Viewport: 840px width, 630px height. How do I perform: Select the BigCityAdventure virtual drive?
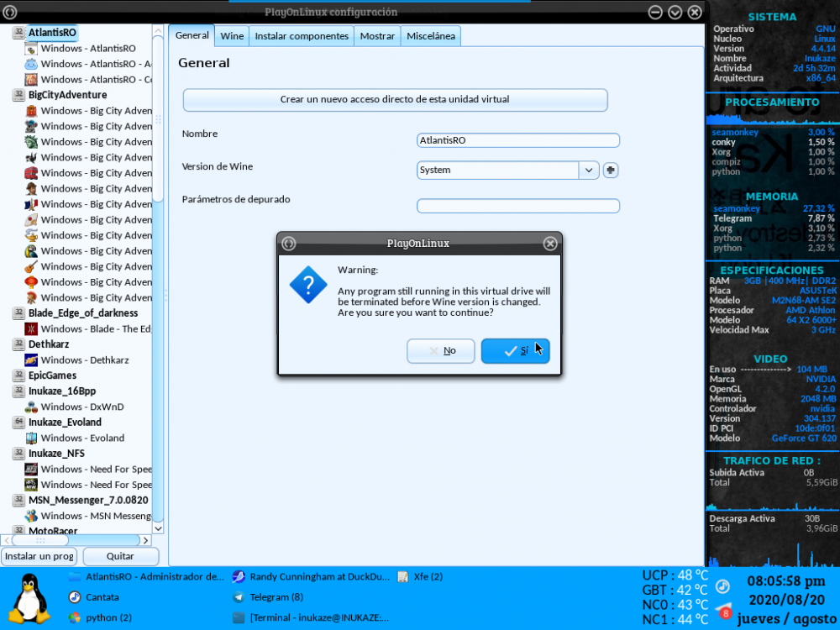(67, 95)
